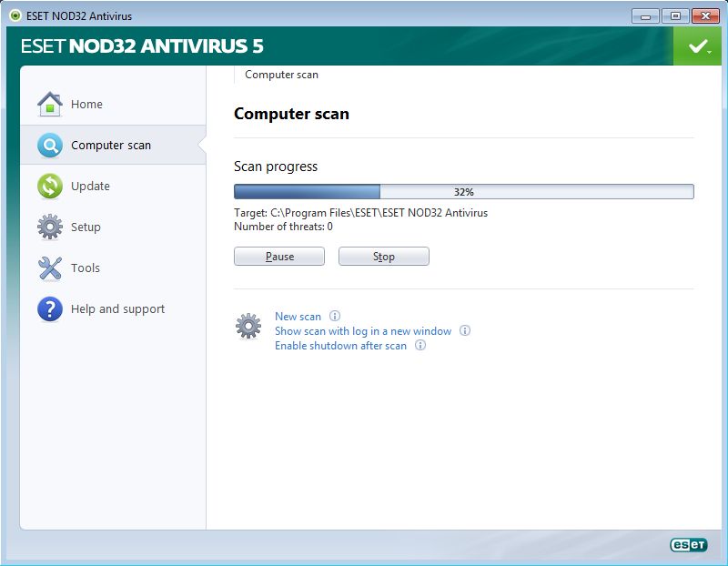The height and width of the screenshot is (566, 728).
Task: Select Computer scan in the sidebar
Action: point(113,145)
